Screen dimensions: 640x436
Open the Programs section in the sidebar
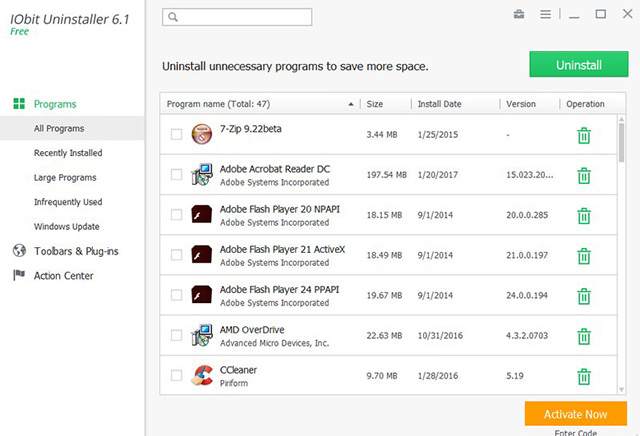click(55, 104)
